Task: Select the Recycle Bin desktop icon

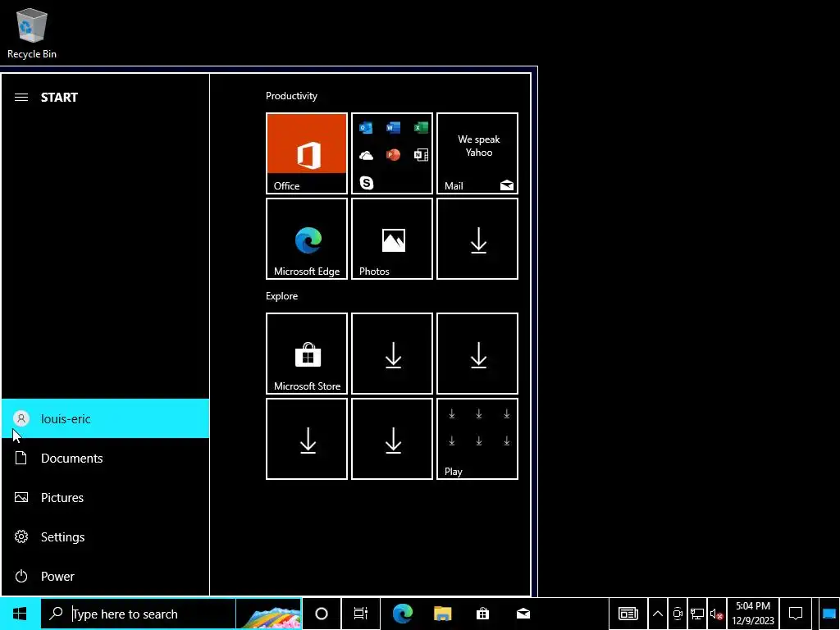Action: click(x=32, y=33)
